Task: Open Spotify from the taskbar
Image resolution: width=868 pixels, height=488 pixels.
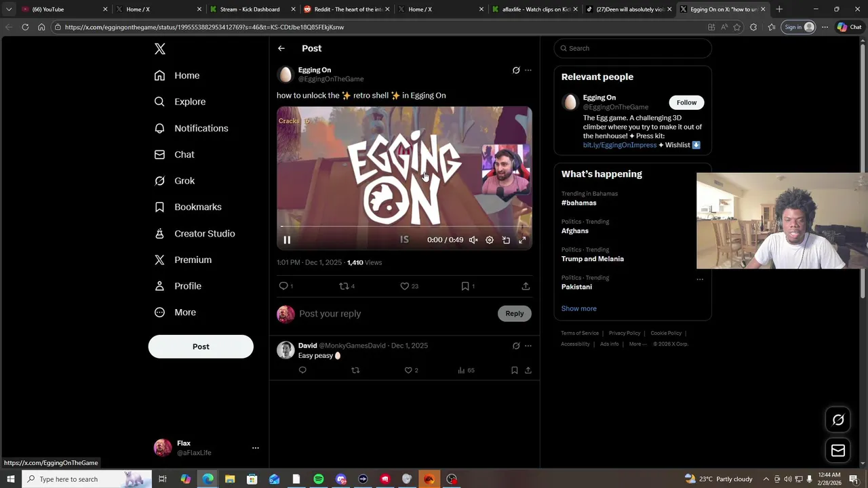Action: pyautogui.click(x=319, y=479)
